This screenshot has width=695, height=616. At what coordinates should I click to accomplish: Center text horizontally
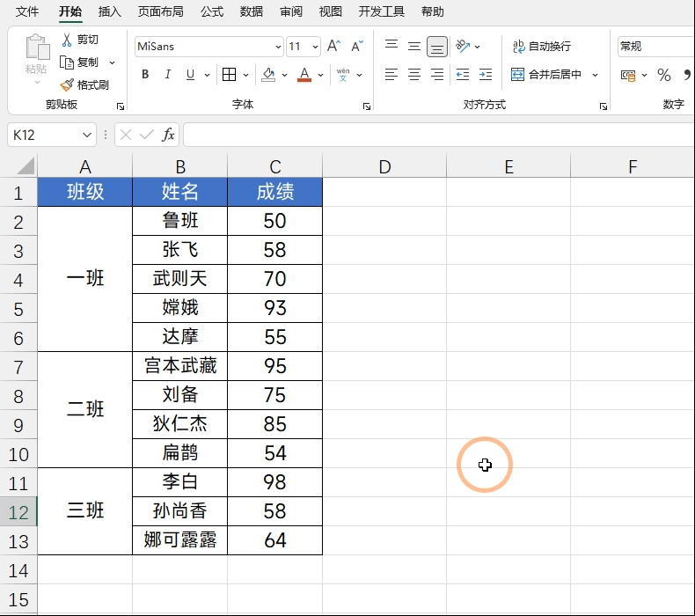tap(414, 75)
